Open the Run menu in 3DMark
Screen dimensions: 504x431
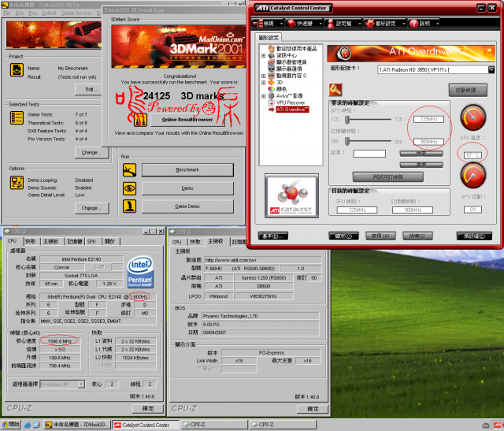pos(32,13)
